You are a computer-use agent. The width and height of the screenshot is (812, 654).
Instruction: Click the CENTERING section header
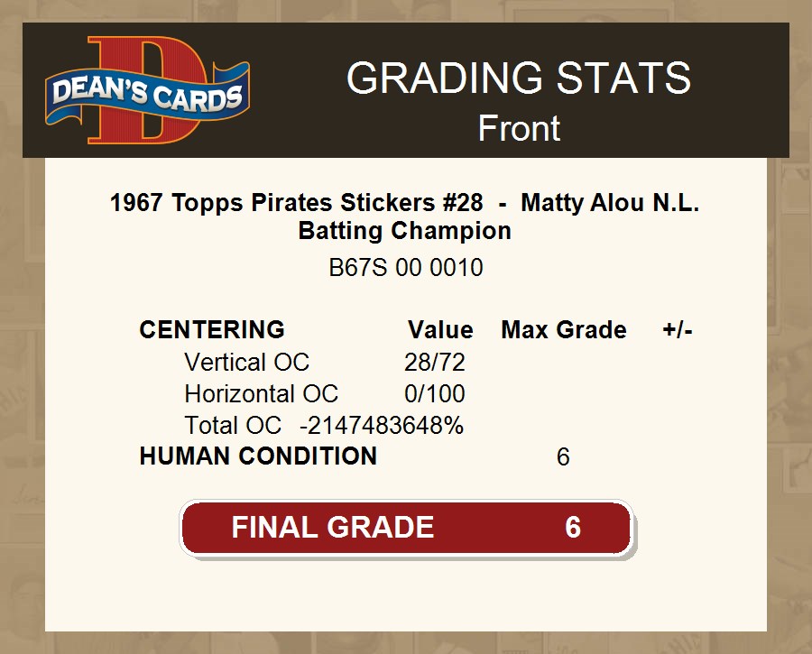[212, 330]
